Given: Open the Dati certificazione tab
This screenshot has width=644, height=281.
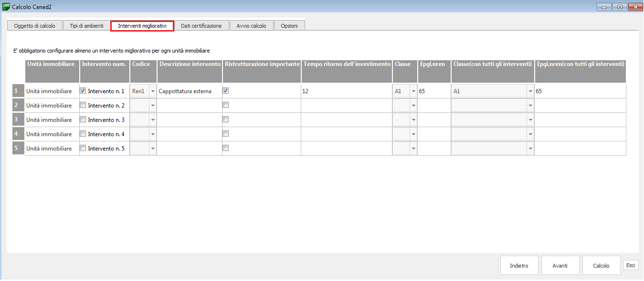Looking at the screenshot, I should coord(201,26).
